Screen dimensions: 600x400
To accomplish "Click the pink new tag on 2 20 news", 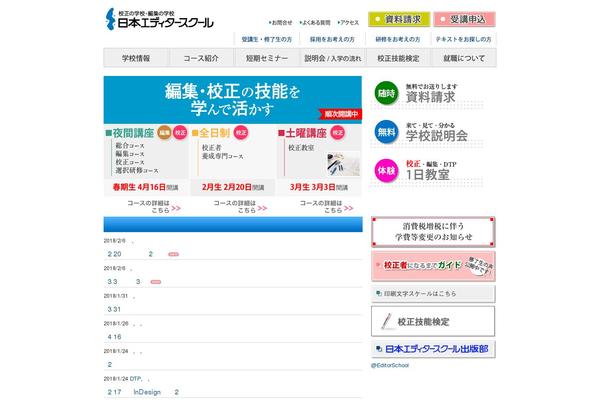I will click(x=173, y=254).
